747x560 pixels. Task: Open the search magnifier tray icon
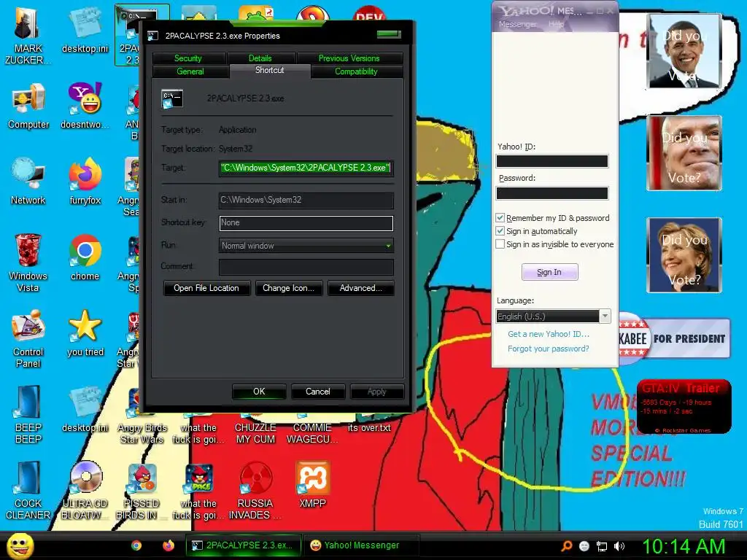(566, 546)
